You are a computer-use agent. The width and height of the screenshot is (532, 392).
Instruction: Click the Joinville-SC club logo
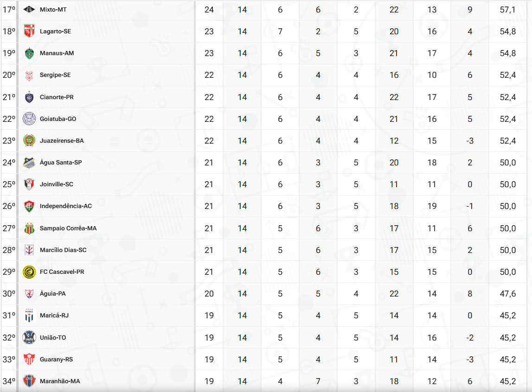click(x=29, y=184)
